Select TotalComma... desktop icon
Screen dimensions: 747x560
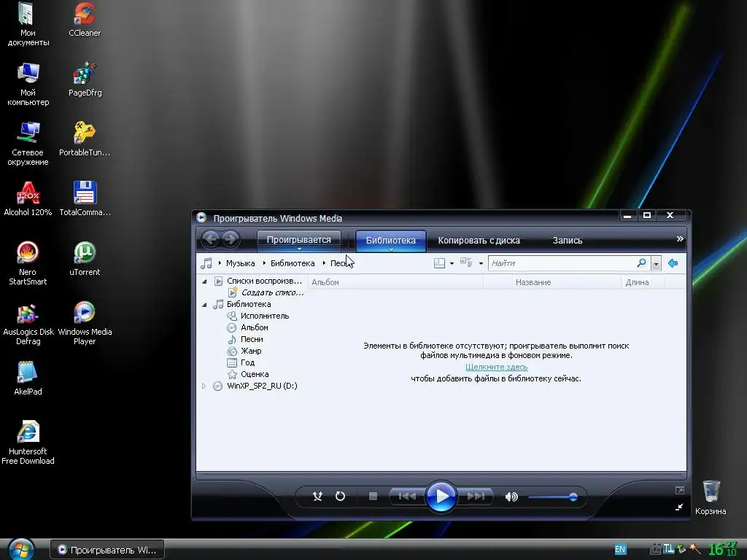click(x=85, y=199)
